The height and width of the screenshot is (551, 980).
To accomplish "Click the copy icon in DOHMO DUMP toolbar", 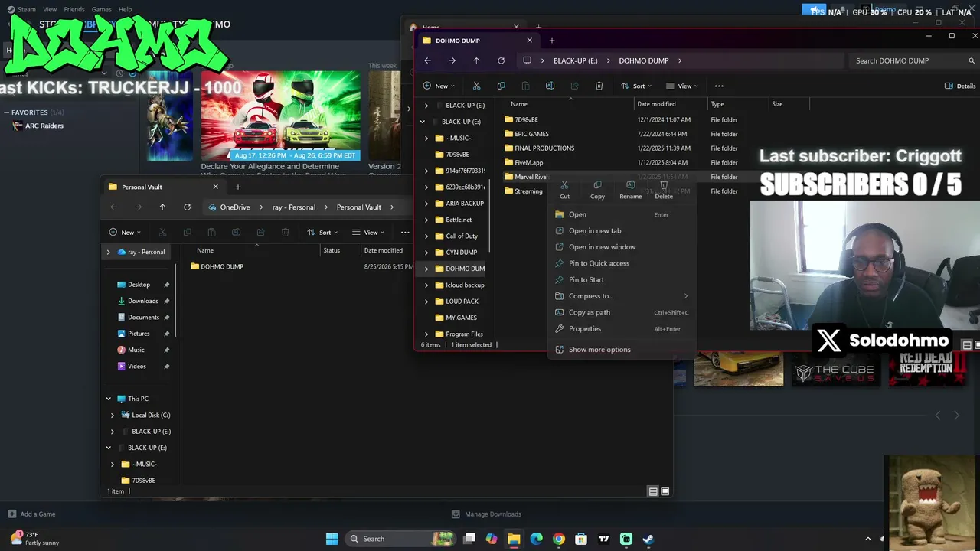I will tap(501, 86).
